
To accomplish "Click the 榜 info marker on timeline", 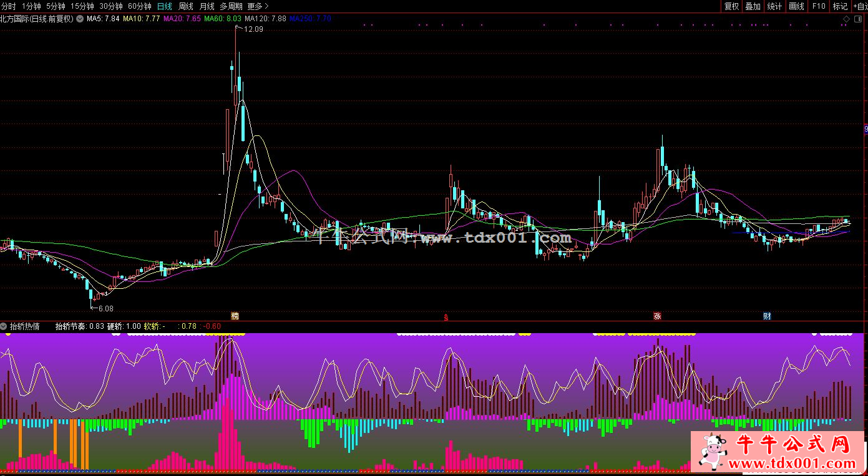I will pos(235,316).
